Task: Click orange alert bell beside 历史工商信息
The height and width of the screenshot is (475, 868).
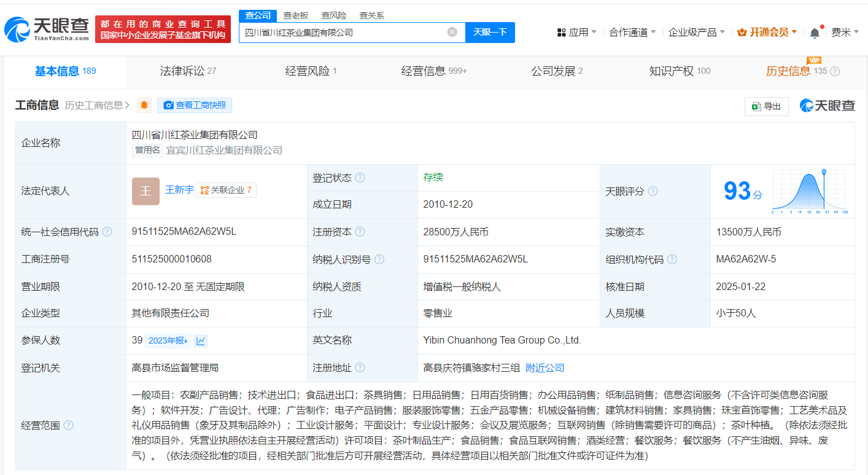Action: [144, 105]
